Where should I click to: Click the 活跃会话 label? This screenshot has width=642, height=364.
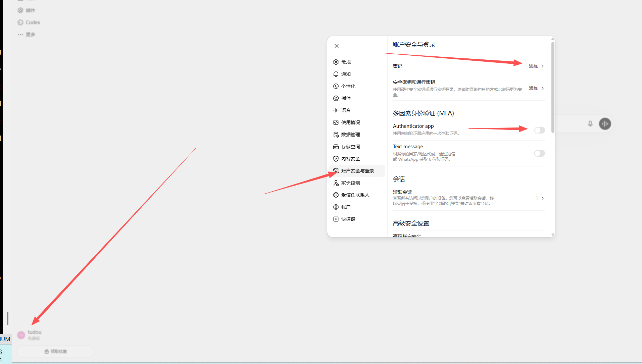click(x=402, y=192)
